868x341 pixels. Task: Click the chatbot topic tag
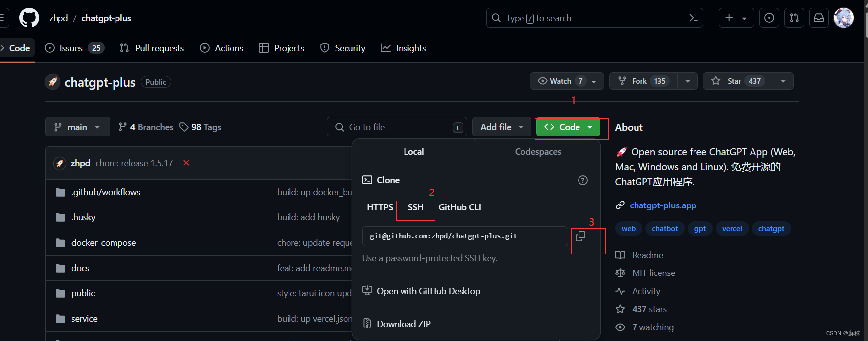665,229
